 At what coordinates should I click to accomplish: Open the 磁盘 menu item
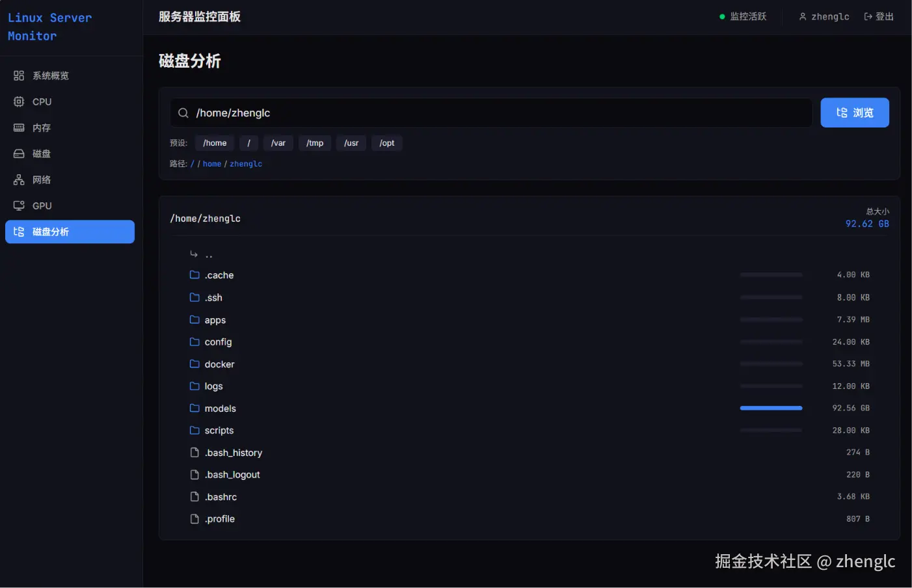pos(70,154)
